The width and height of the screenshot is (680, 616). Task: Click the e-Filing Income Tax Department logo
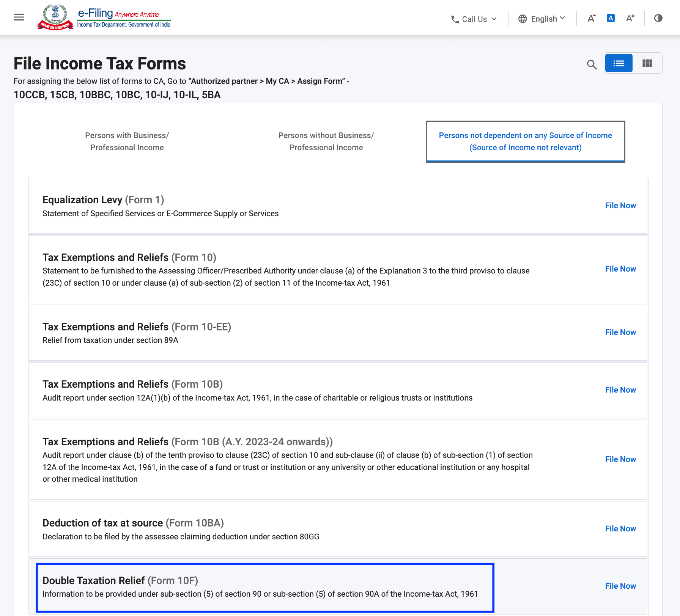click(104, 17)
